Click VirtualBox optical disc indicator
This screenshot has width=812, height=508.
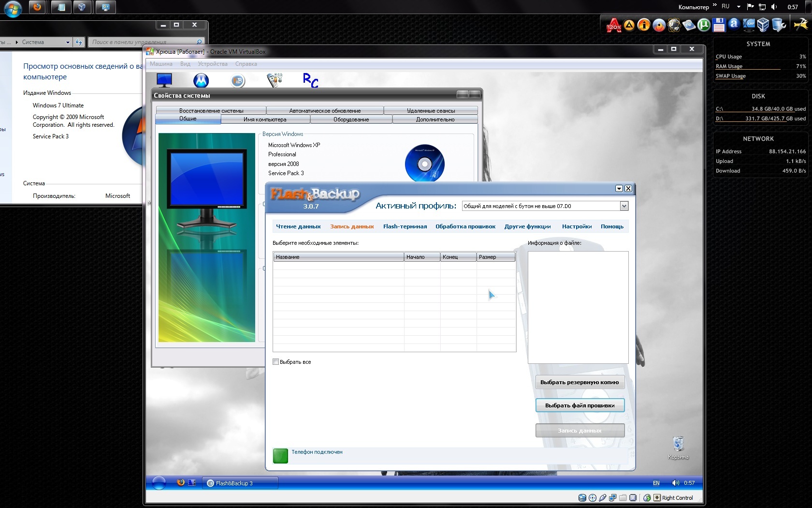(x=593, y=498)
